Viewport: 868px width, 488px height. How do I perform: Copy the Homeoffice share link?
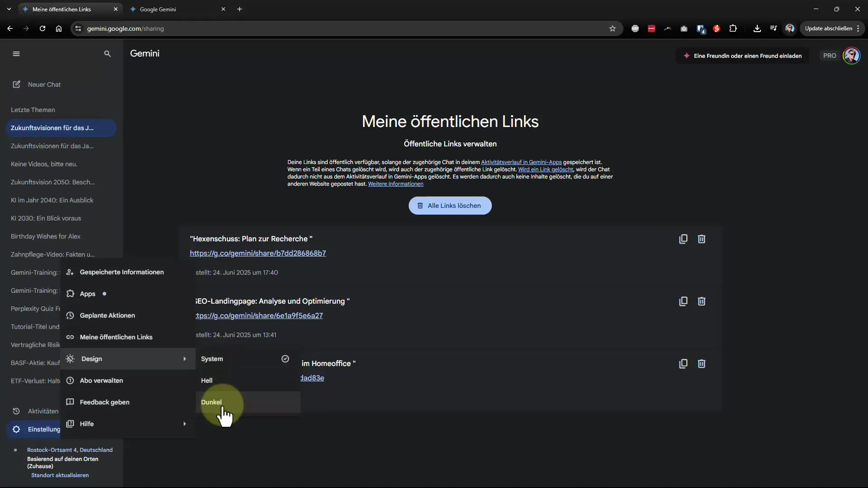pyautogui.click(x=683, y=364)
